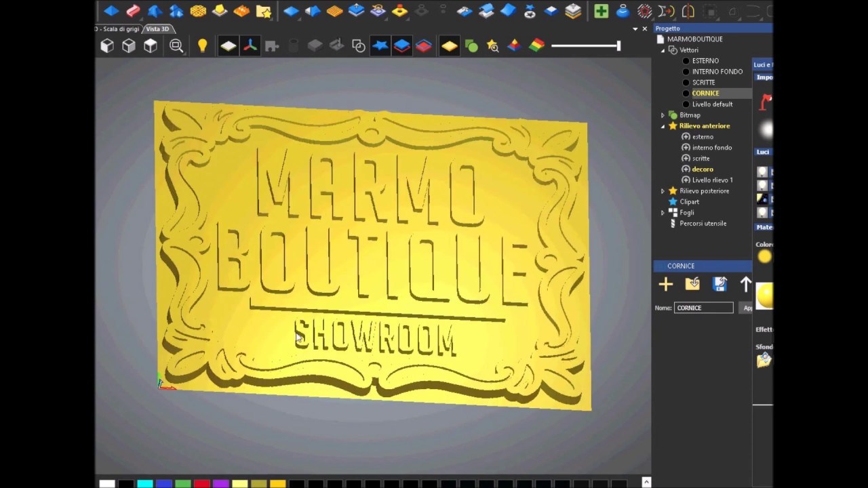Image resolution: width=868 pixels, height=488 pixels.
Task: Toggle visibility bulb of SCRITTE vector layer
Action: pos(686,83)
